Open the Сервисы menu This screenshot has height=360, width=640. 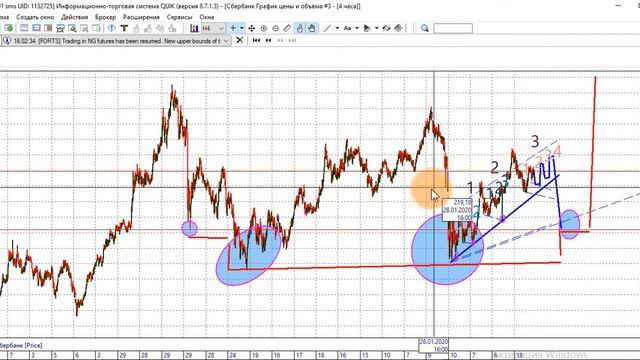click(179, 17)
